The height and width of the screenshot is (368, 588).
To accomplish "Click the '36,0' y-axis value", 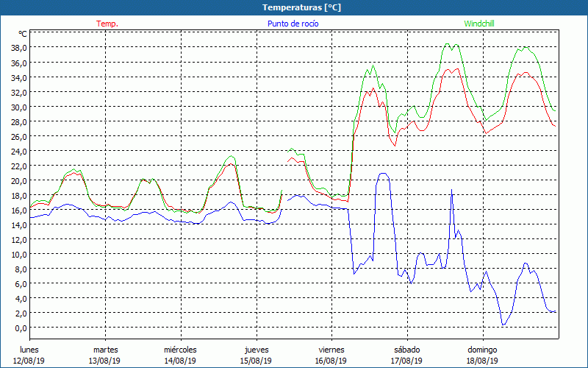I will (20, 63).
